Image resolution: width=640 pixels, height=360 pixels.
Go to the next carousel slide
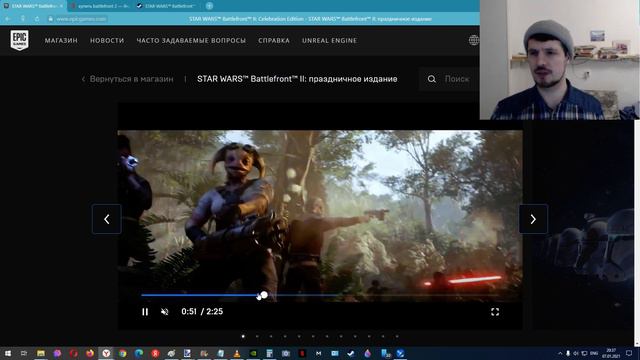(x=533, y=219)
